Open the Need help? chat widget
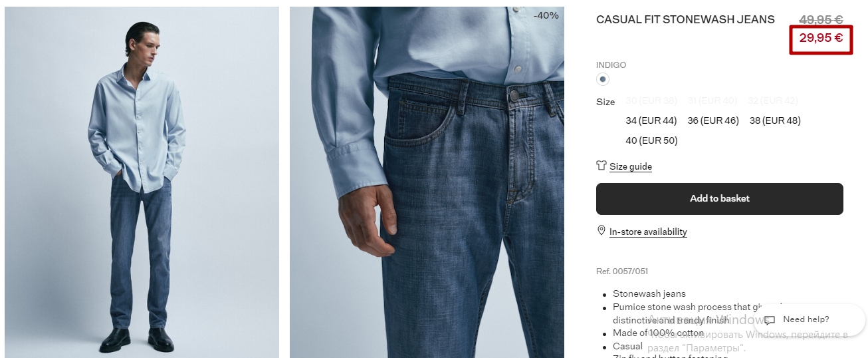The image size is (868, 358). (810, 320)
